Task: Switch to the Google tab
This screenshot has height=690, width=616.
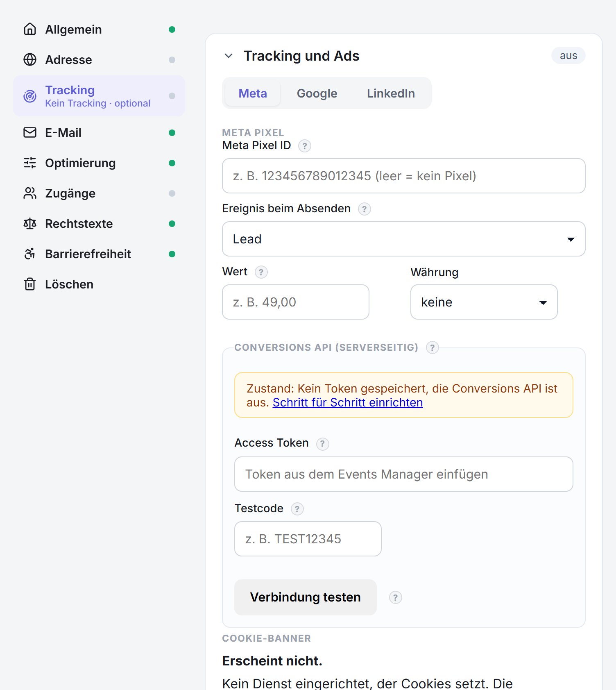Action: [x=317, y=93]
